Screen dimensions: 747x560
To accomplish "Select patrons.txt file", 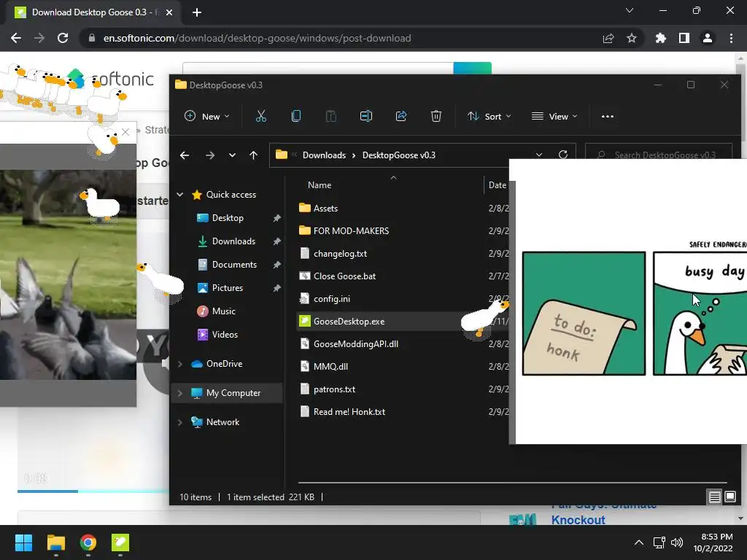I will (x=334, y=389).
